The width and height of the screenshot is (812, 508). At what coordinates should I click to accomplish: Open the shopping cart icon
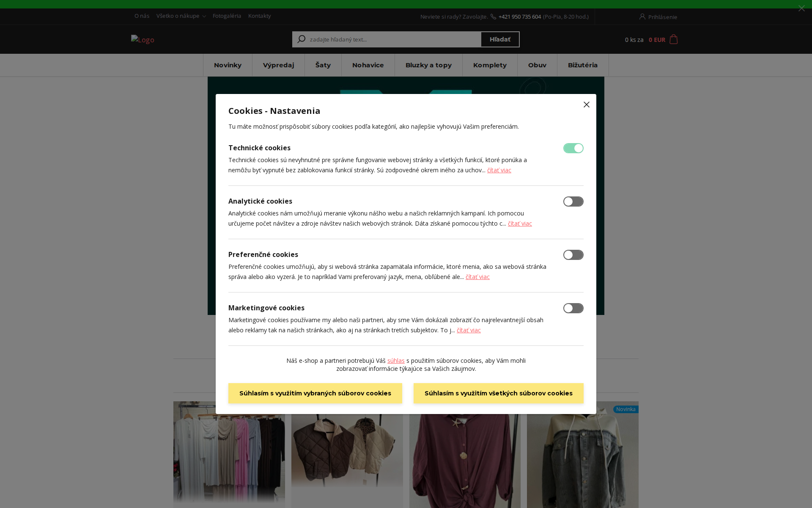(x=672, y=39)
